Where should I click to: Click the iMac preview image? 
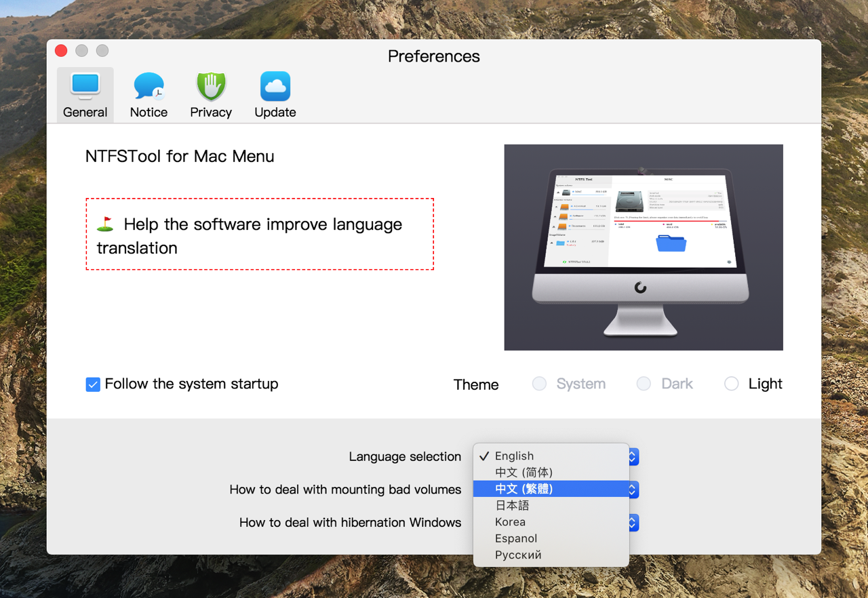pyautogui.click(x=644, y=247)
